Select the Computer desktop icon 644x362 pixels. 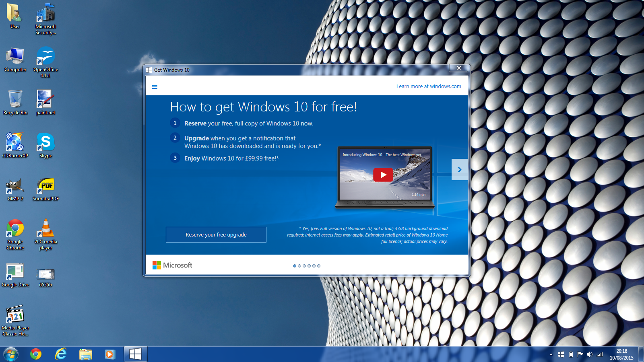[x=15, y=60]
